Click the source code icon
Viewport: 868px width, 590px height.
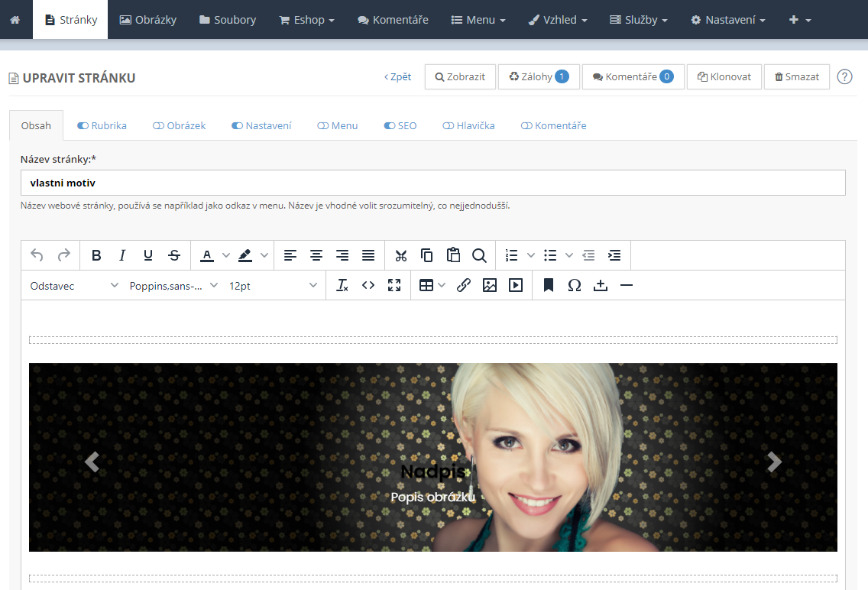point(368,285)
